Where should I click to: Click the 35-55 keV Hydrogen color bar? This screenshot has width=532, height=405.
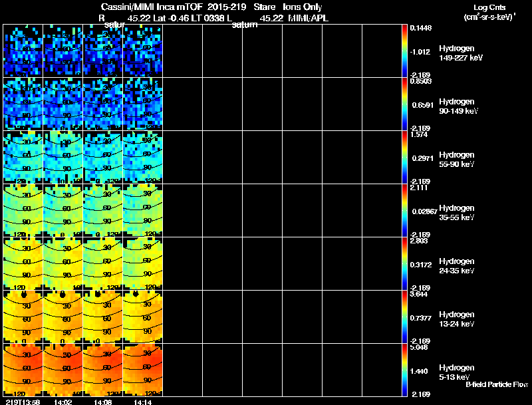click(x=405, y=210)
